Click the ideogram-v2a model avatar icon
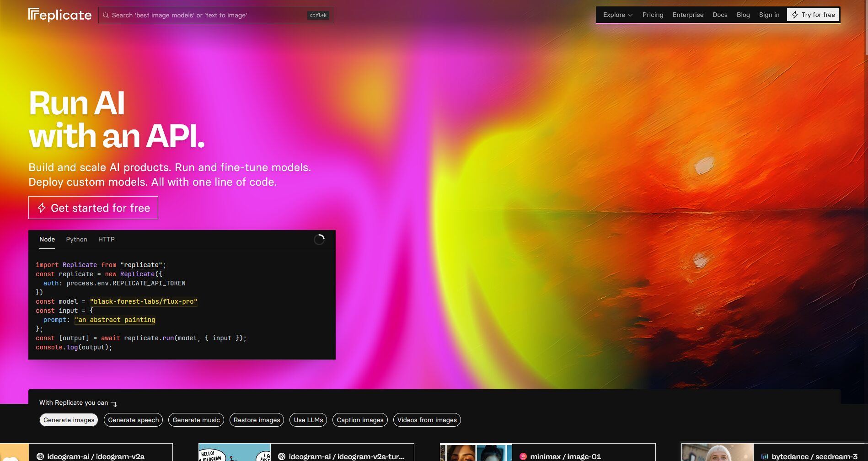Image resolution: width=868 pixels, height=461 pixels. pos(40,456)
